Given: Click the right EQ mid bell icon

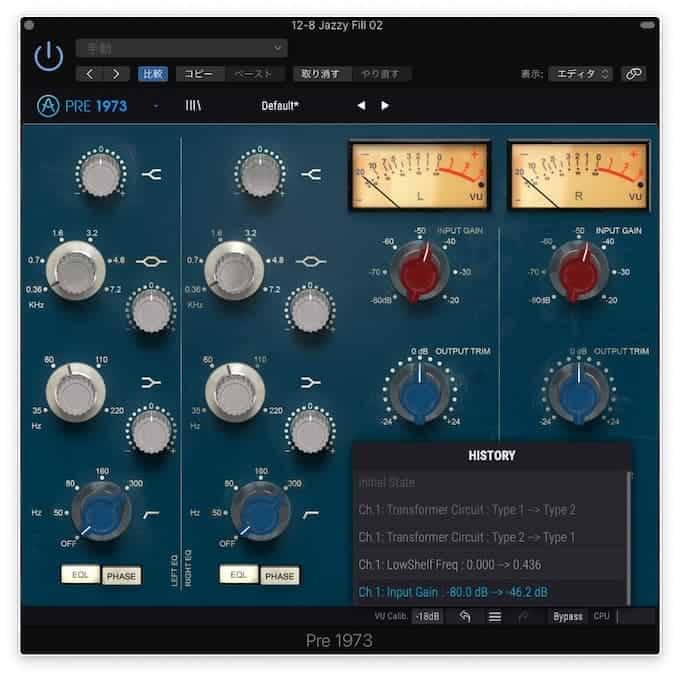Looking at the screenshot, I should click(311, 261).
